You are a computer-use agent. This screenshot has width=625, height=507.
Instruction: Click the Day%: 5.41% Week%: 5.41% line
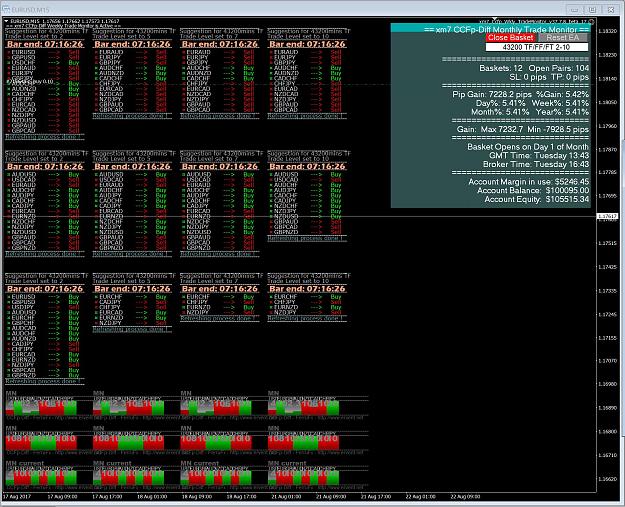[532, 103]
